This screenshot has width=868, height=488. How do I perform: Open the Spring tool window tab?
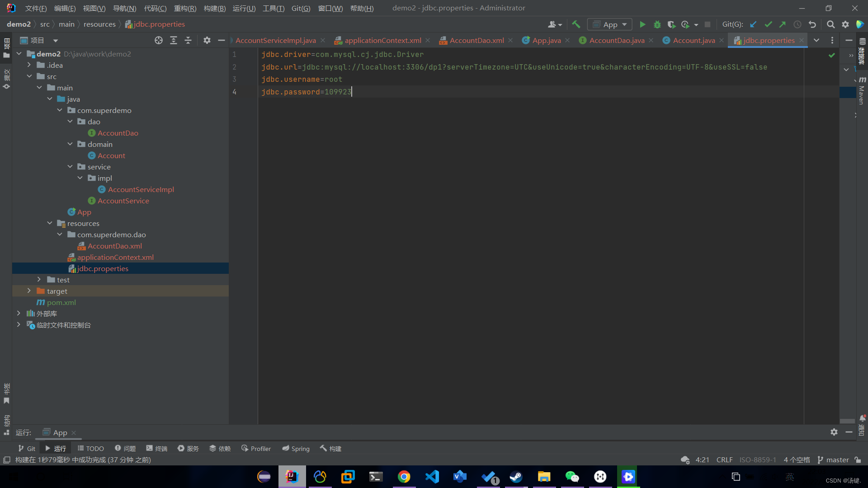pos(296,448)
